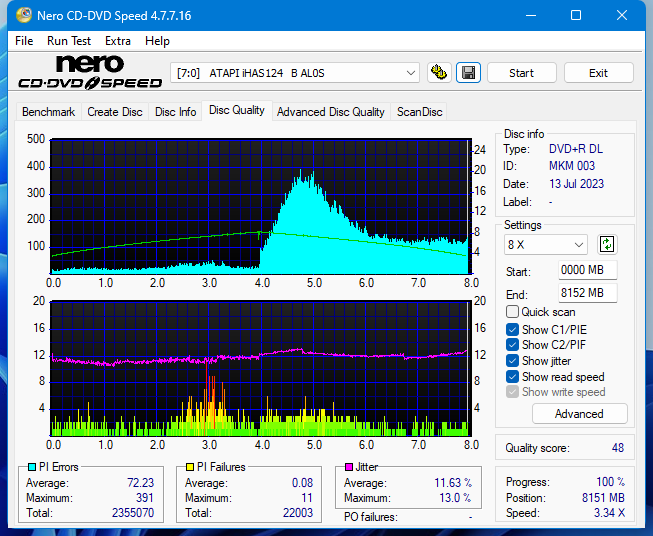Click the cyan PI Errors legend swatch
The image size is (653, 536).
[31, 467]
